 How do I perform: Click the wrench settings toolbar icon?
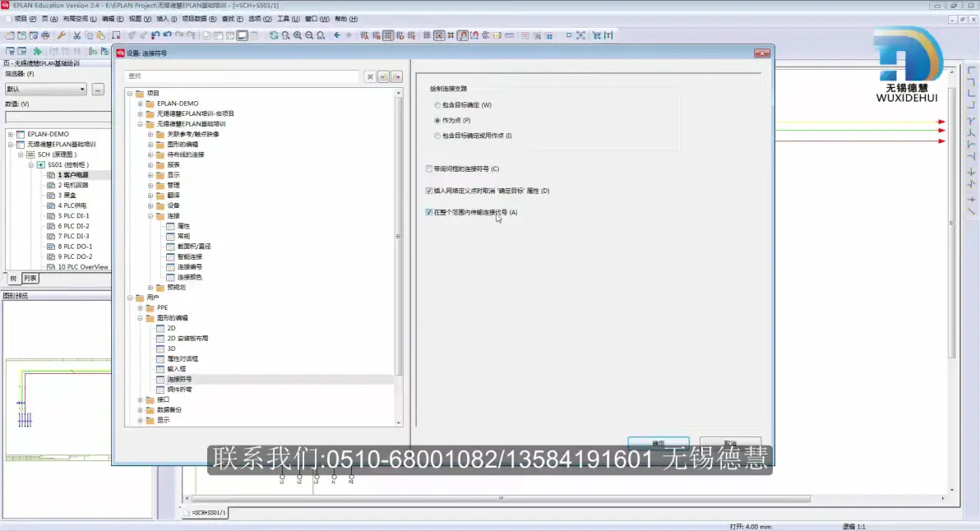tap(61, 35)
